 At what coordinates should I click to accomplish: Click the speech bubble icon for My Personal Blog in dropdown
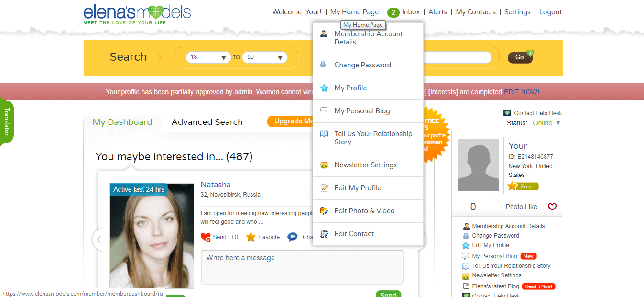coord(324,111)
